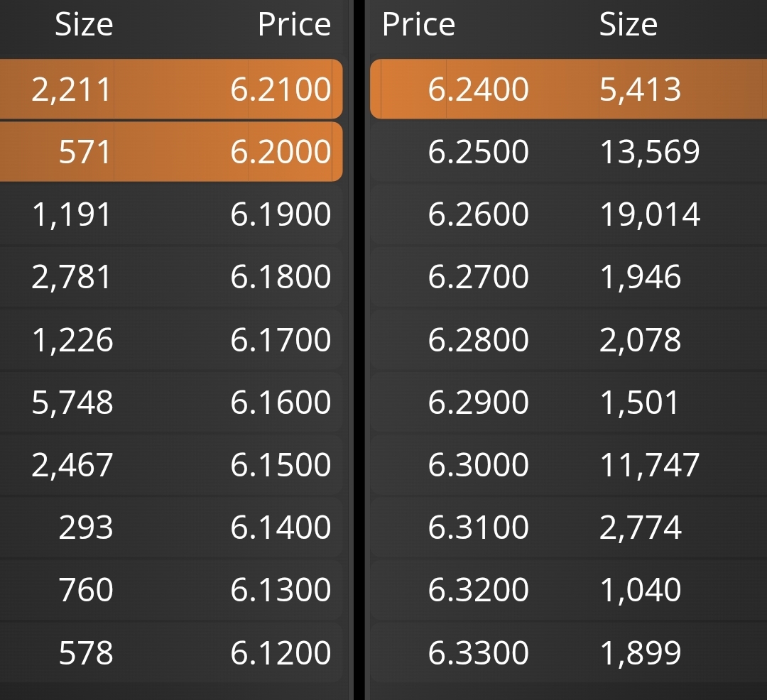
Task: Click the bid Size column header
Action: tap(84, 24)
